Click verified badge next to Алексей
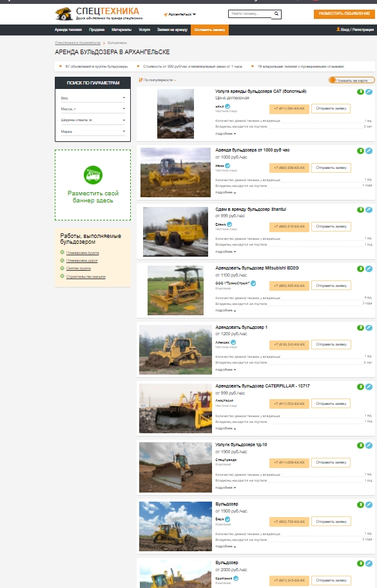377x588 pixels. 233,342
